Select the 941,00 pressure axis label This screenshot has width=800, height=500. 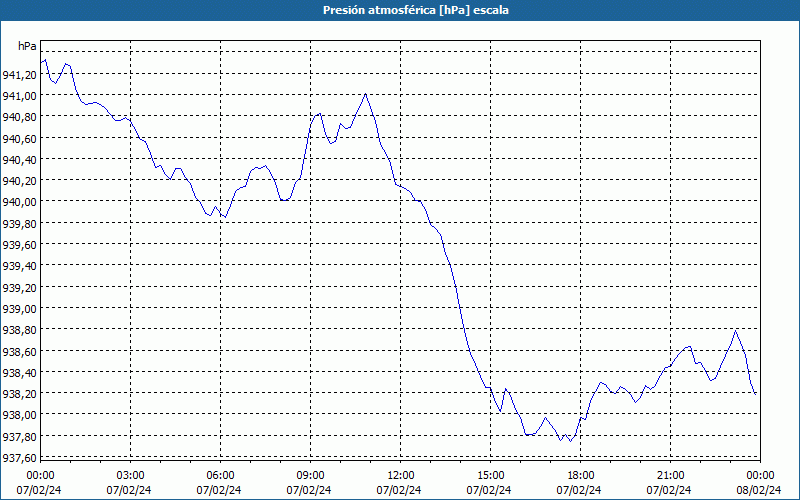(x=19, y=96)
